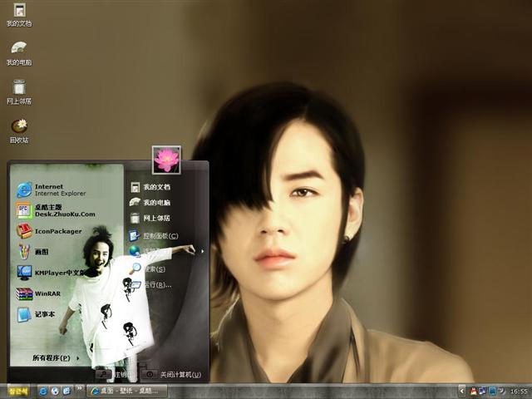Click the clock showing 16:55
Screen dimensions: 532x399
click(x=519, y=392)
